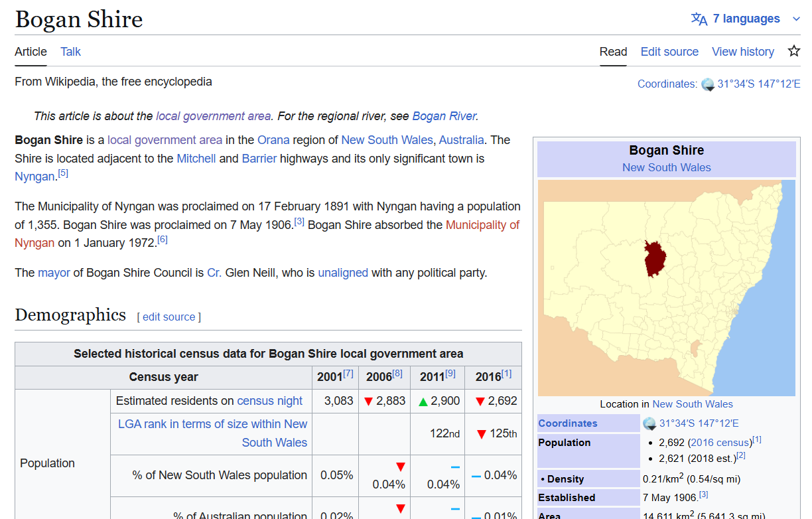Viewport: 812px width, 519px height.
Task: Click the globe icon beside top coordinates
Action: pyautogui.click(x=708, y=84)
